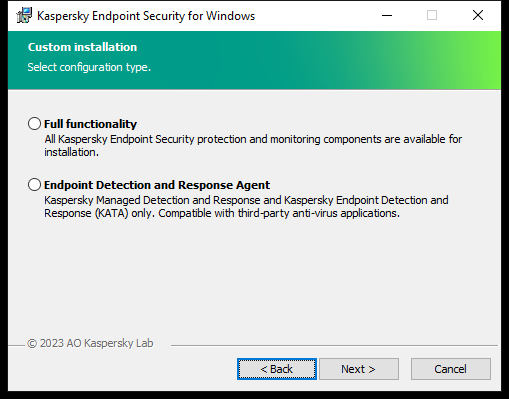This screenshot has width=509, height=399.
Task: Select the Endpoint Detection and Response Agent option
Action: tap(34, 185)
